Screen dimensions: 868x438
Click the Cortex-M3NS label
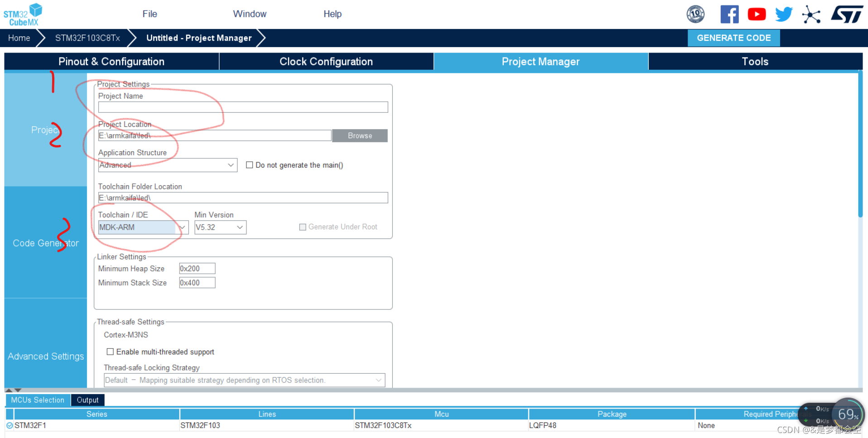(126, 335)
